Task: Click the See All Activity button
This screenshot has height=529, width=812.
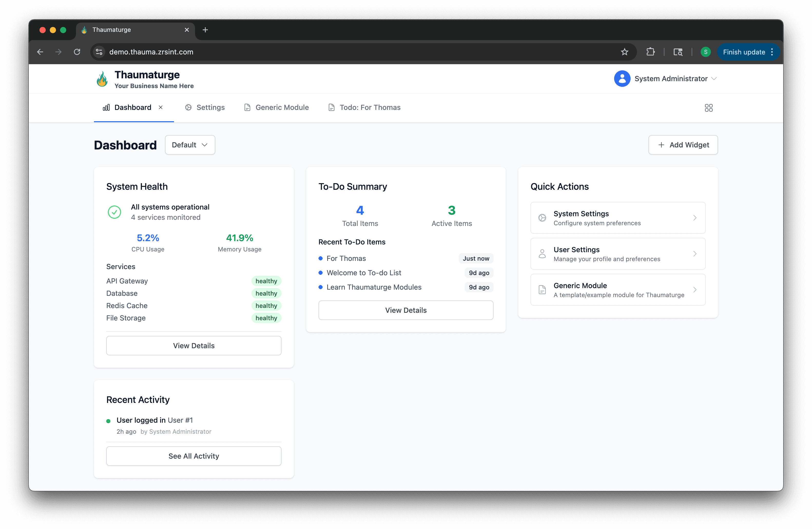Action: 194,456
